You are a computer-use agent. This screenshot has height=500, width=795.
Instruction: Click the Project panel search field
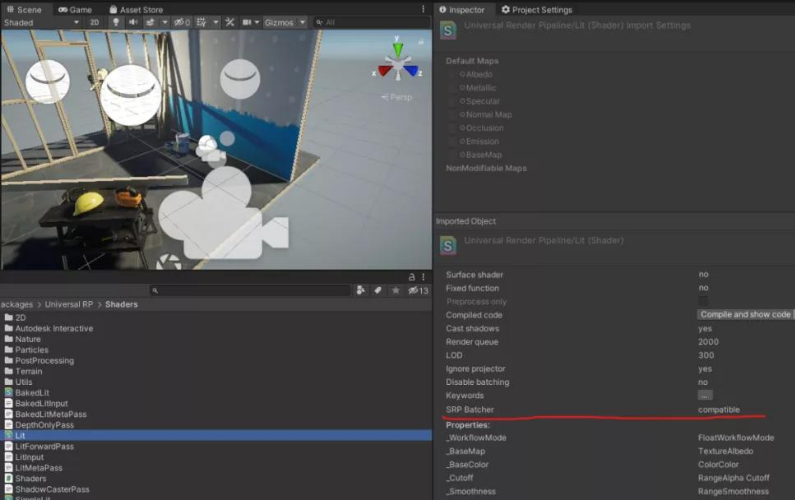coord(250,291)
